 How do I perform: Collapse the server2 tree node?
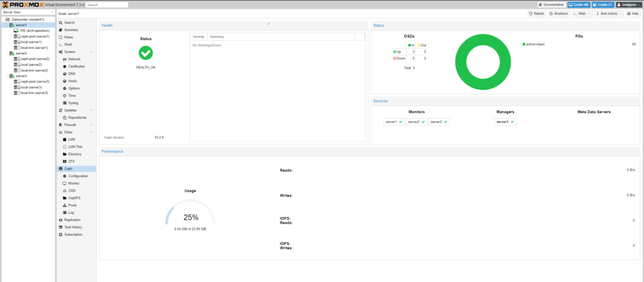tap(7, 54)
